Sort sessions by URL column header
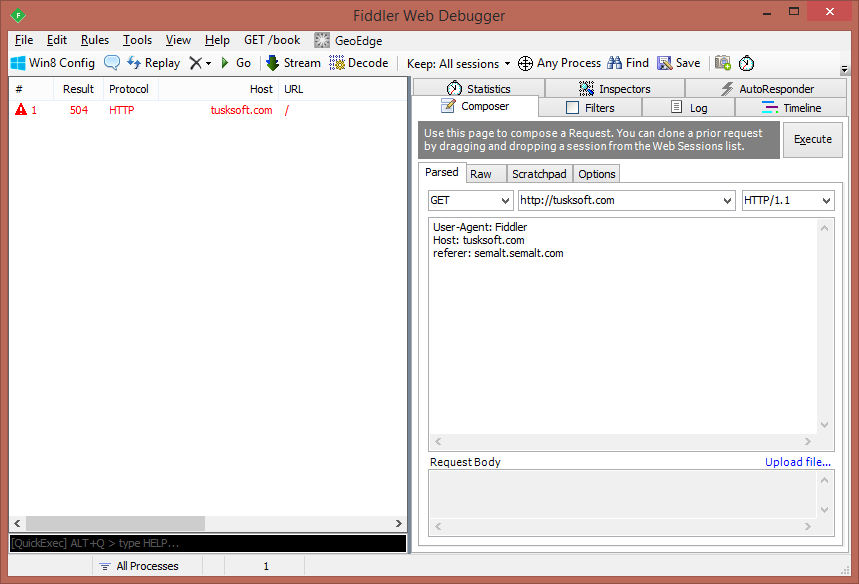Viewport: 859px width, 584px height. (343, 89)
